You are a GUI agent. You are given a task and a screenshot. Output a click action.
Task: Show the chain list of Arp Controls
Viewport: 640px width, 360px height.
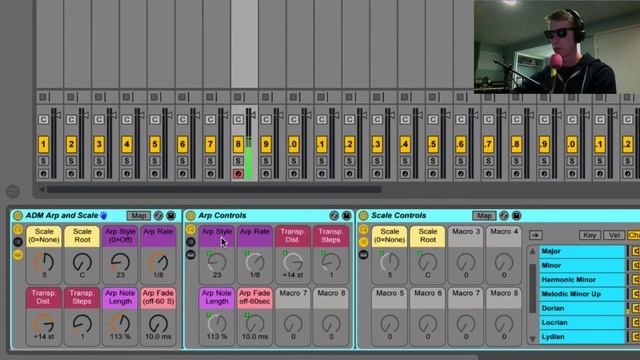191,242
